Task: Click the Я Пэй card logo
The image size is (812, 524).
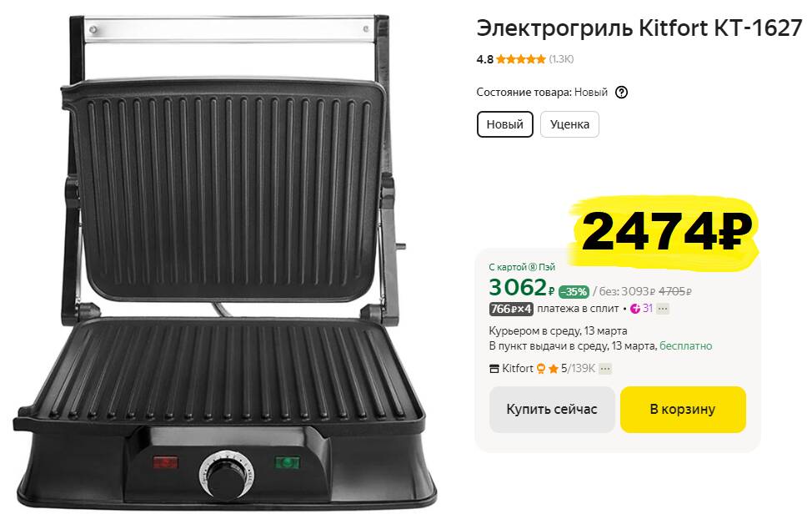Action: pos(533,267)
